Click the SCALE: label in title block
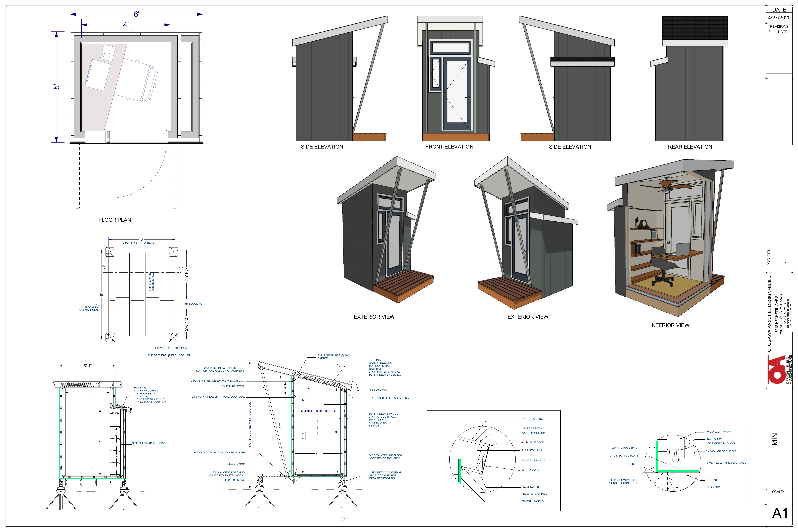This screenshot has width=798, height=532. (x=778, y=492)
